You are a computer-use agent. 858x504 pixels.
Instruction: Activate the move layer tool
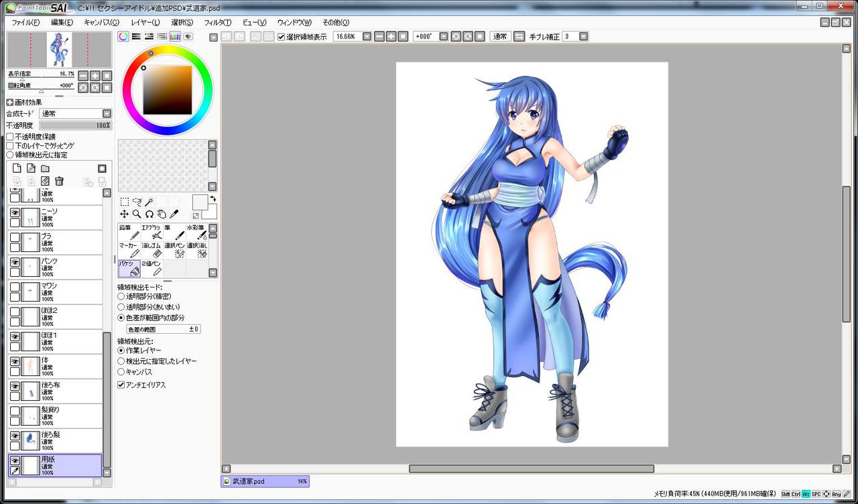(125, 214)
